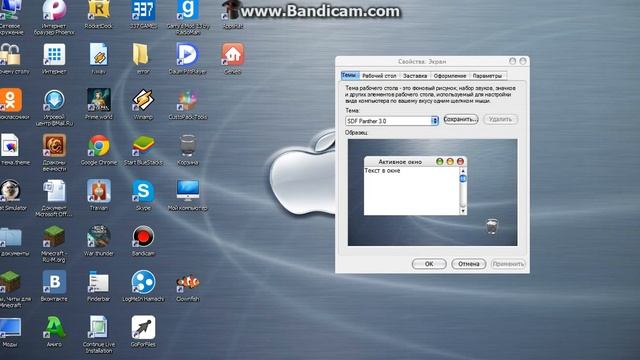Click the trash can in theme preview
The height and width of the screenshot is (360, 640).
point(492,226)
